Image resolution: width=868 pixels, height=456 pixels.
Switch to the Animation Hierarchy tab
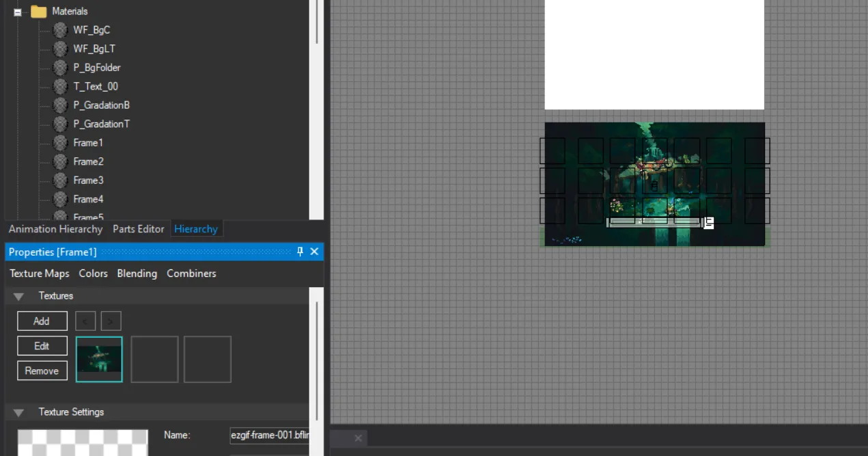[55, 229]
